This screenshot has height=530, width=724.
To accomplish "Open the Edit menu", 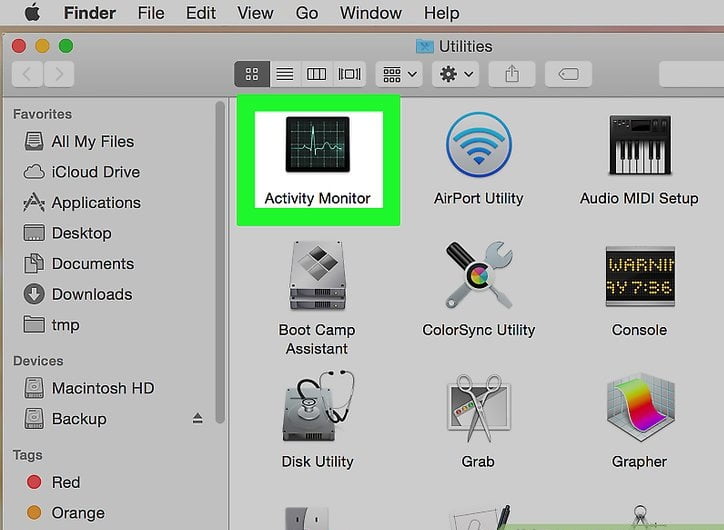I will coord(201,13).
